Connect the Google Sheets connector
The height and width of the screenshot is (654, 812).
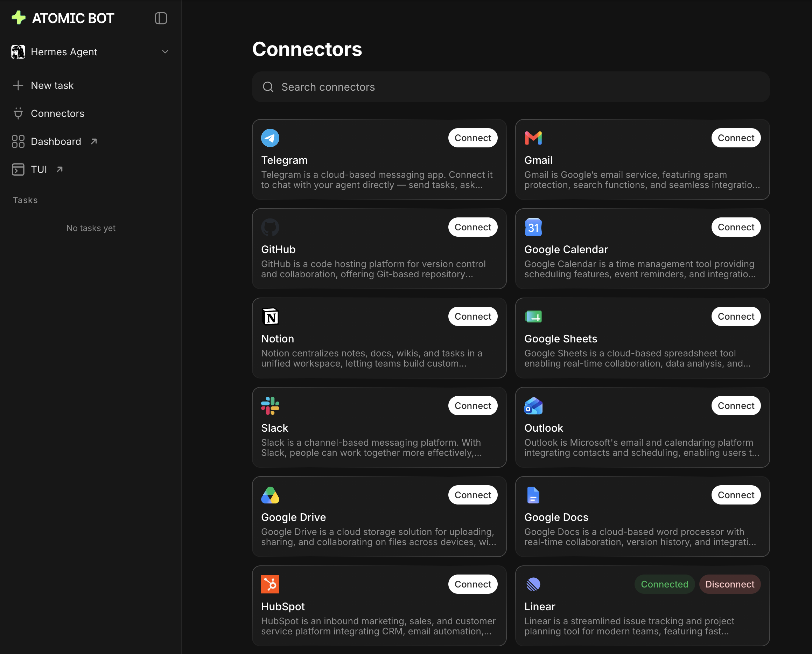click(736, 316)
